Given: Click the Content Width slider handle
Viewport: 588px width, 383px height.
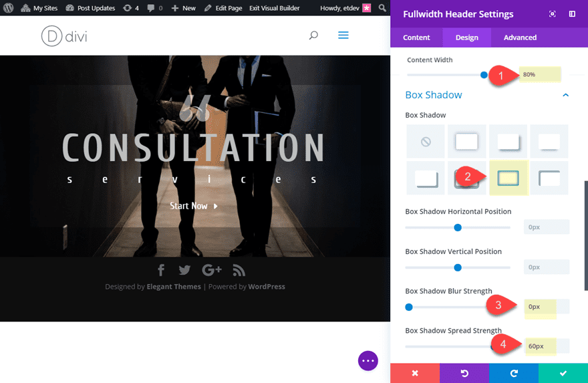Looking at the screenshot, I should point(484,75).
